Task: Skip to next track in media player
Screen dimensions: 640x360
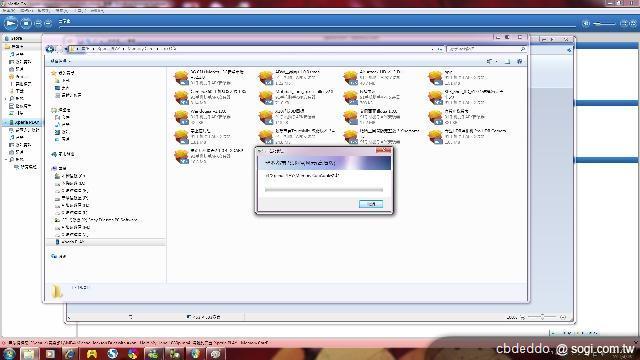Action: [48, 24]
